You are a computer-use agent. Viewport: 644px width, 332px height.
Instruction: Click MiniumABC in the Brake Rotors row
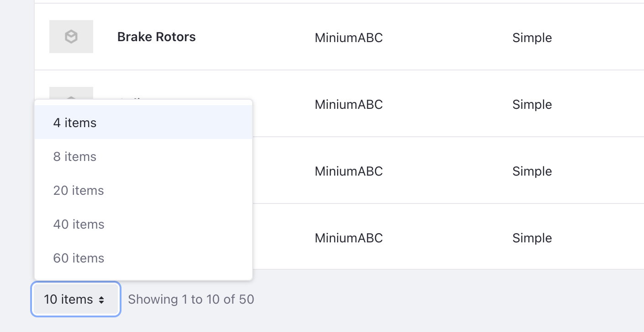coord(348,37)
